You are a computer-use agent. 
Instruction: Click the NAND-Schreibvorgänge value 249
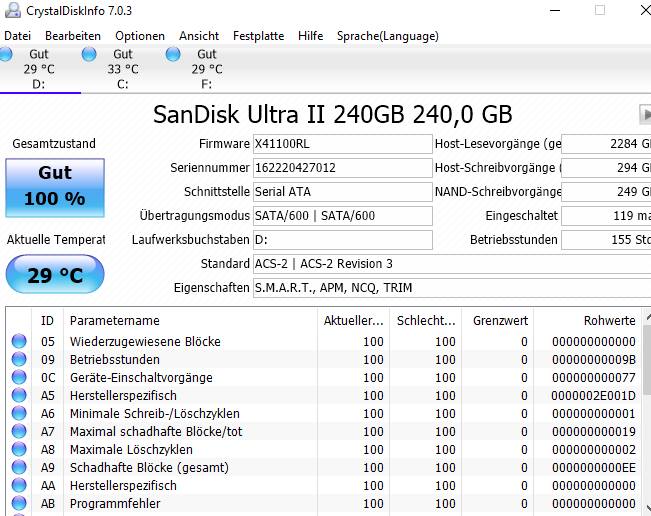pyautogui.click(x=606, y=192)
